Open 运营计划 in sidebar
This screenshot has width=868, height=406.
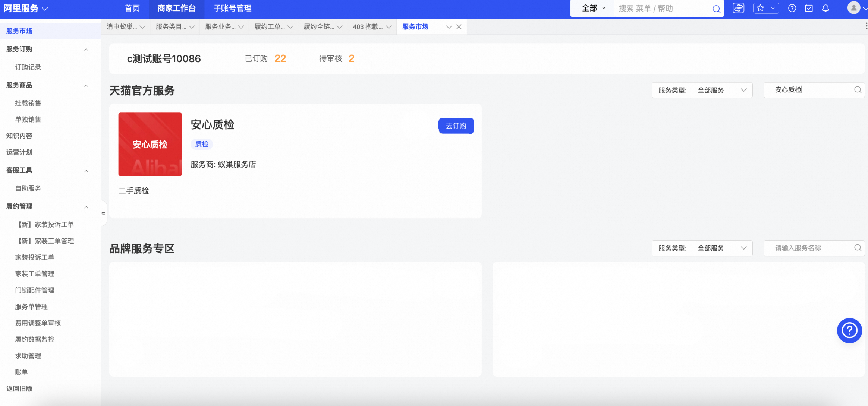click(x=19, y=152)
